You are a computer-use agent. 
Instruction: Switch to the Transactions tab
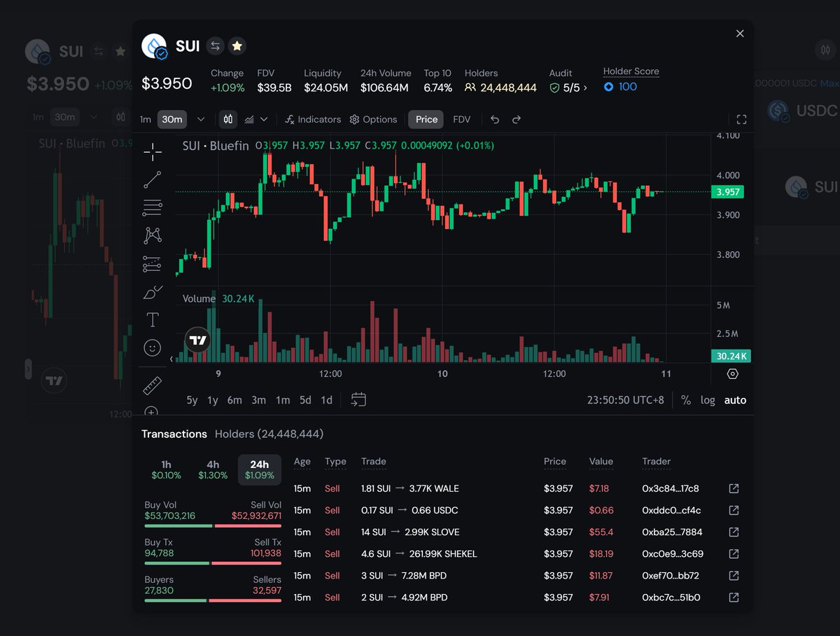point(174,434)
